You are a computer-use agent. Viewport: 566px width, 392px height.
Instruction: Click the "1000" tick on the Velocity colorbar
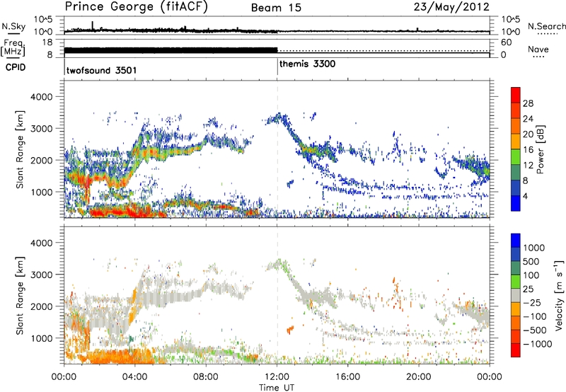534,248
